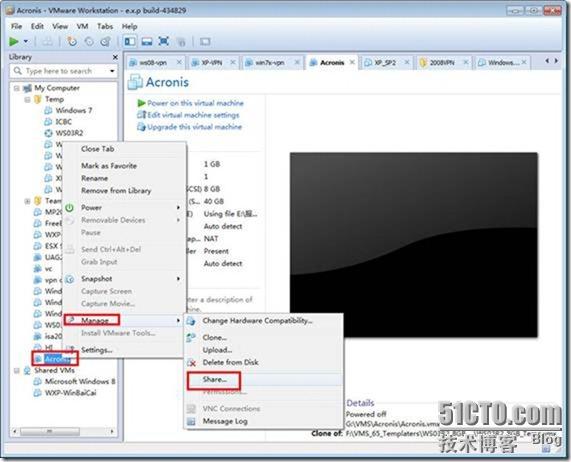This screenshot has width=571, height=462.
Task: Choose Rename from context menu
Action: click(x=124, y=178)
